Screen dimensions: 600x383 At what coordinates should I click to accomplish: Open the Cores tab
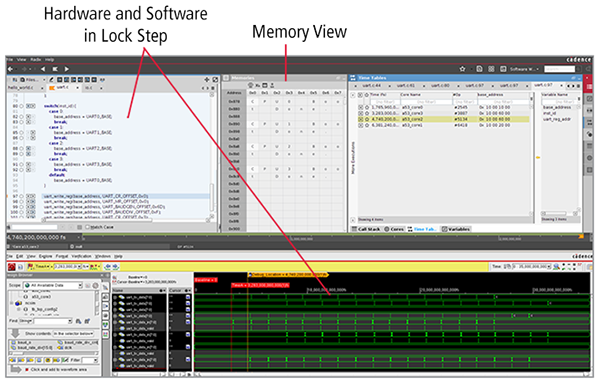pos(394,229)
